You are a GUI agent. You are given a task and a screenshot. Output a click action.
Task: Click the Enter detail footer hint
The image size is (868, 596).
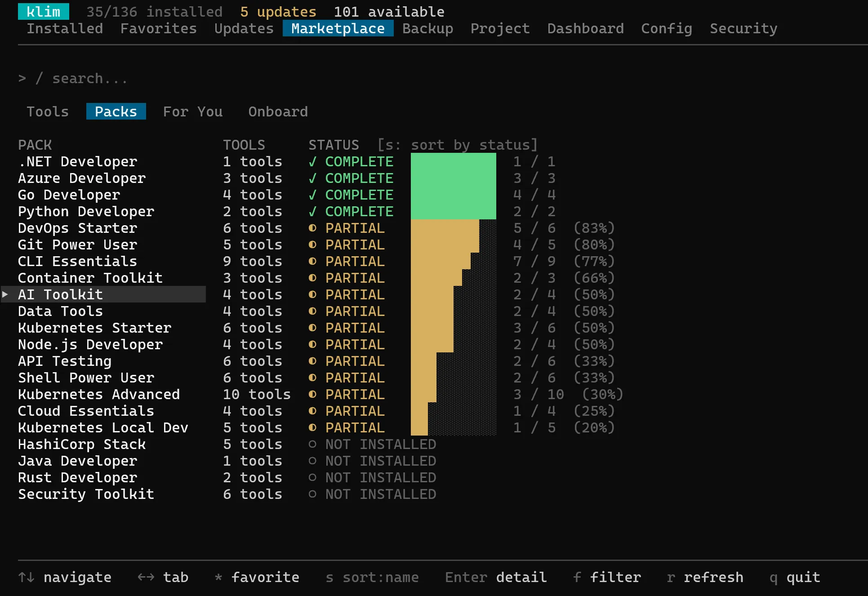496,577
